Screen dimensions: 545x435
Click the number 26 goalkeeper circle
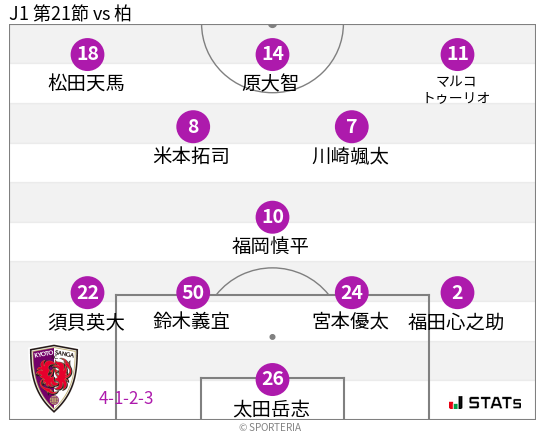(x=272, y=379)
